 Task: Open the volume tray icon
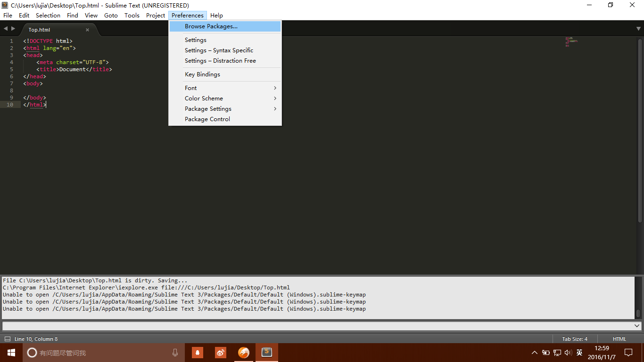point(568,353)
